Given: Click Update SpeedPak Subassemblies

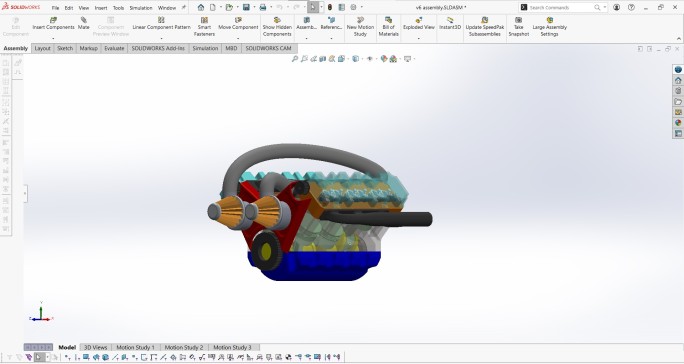Looking at the screenshot, I should click(x=485, y=27).
